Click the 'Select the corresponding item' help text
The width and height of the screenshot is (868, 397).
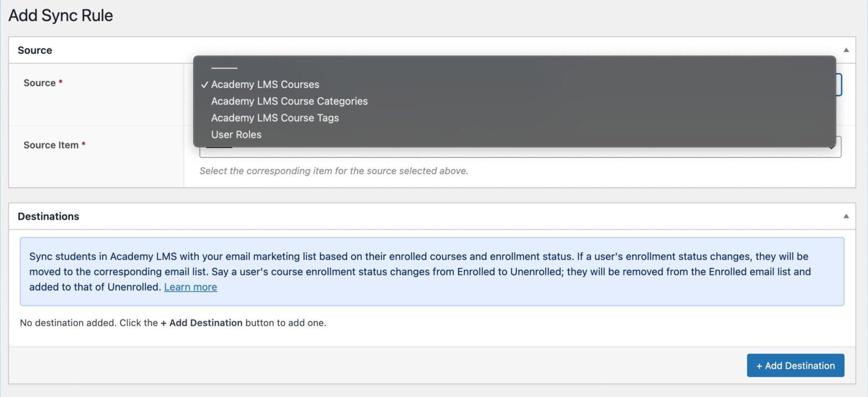click(334, 171)
